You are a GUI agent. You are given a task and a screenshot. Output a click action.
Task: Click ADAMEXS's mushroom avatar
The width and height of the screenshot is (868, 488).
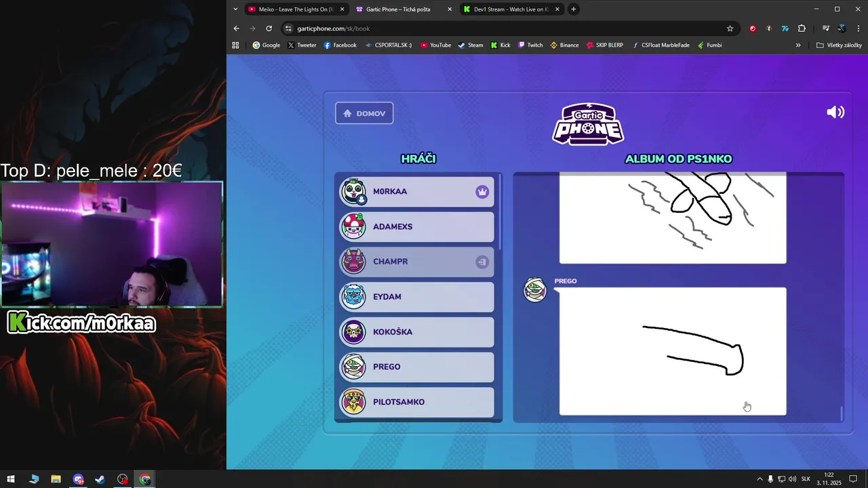pyautogui.click(x=353, y=227)
